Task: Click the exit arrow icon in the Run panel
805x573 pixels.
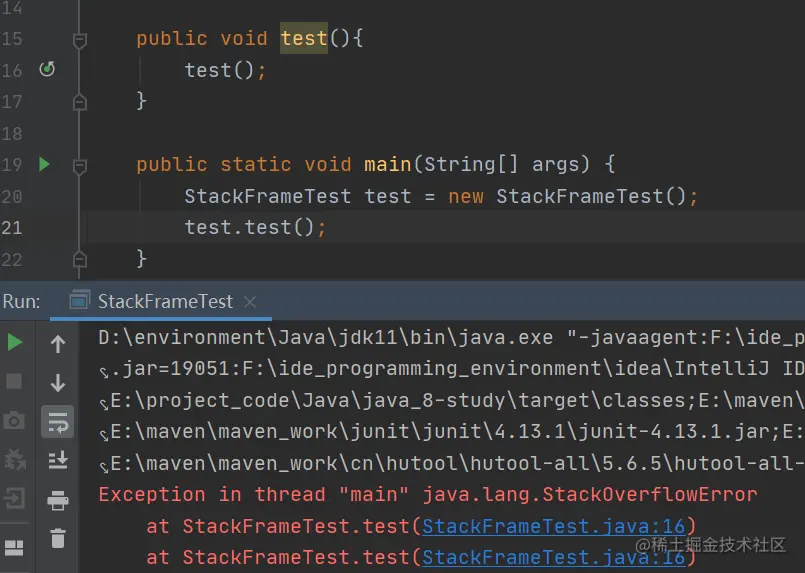Action: click(x=14, y=498)
